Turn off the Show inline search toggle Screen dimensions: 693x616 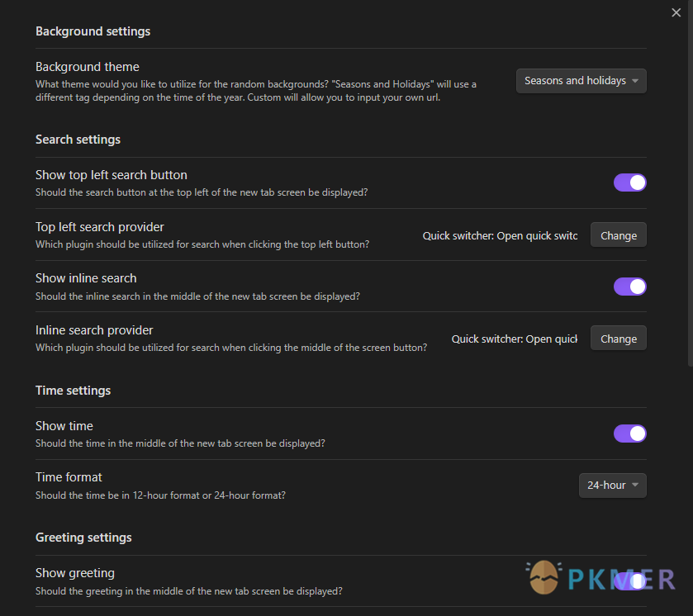(x=629, y=287)
